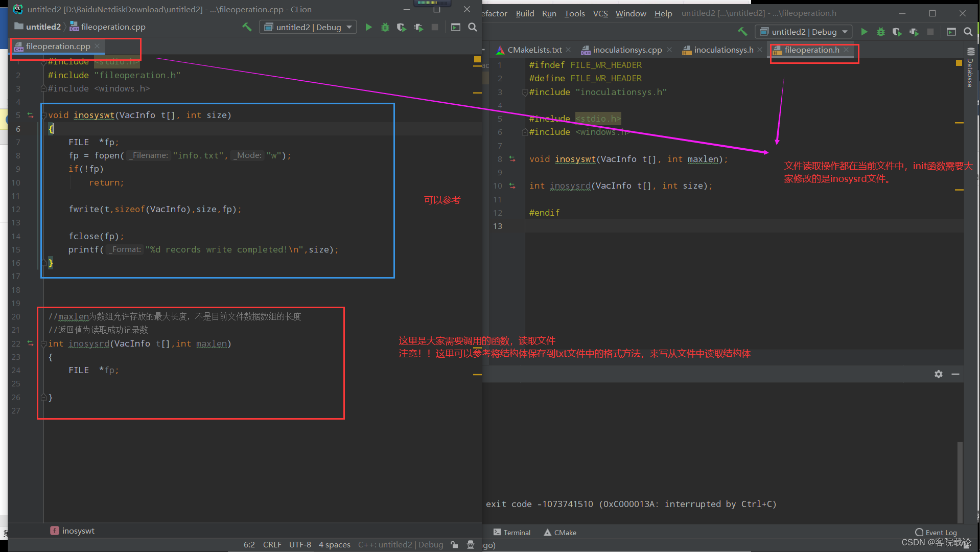The image size is (980, 552).
Task: Click the C++: untitled2 | Debug context widget
Action: (401, 545)
